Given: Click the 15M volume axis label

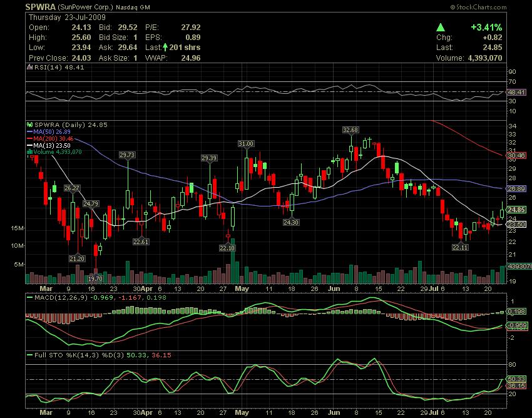Looking at the screenshot, I should click(x=17, y=228).
